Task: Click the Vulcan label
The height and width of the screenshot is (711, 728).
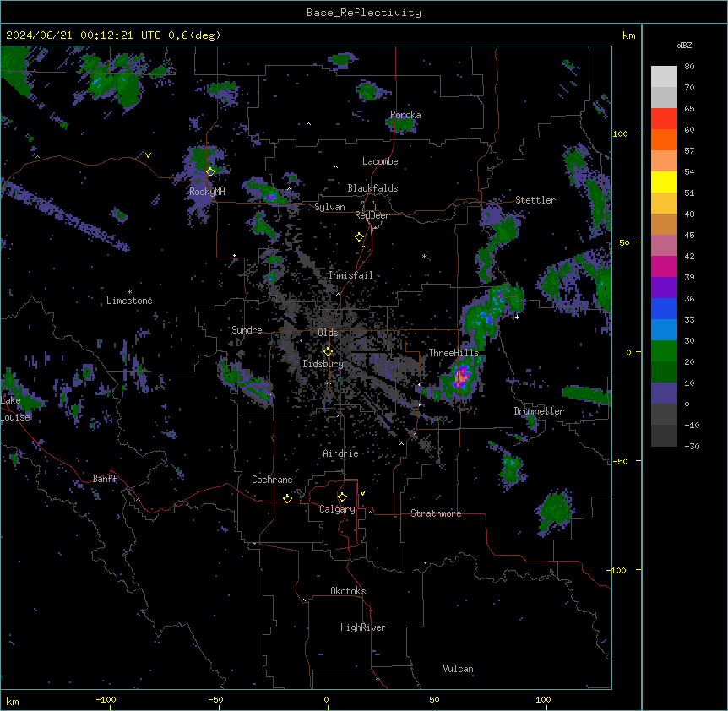Action: coord(459,669)
